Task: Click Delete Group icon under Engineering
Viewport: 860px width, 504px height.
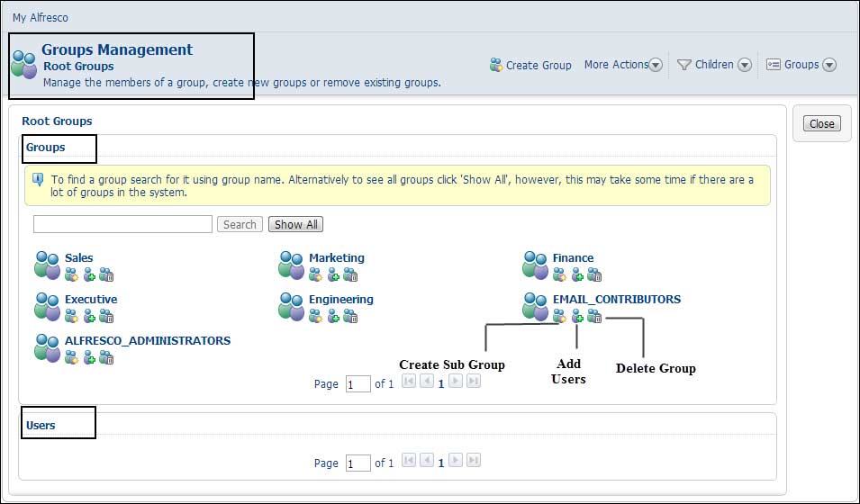Action: click(350, 317)
